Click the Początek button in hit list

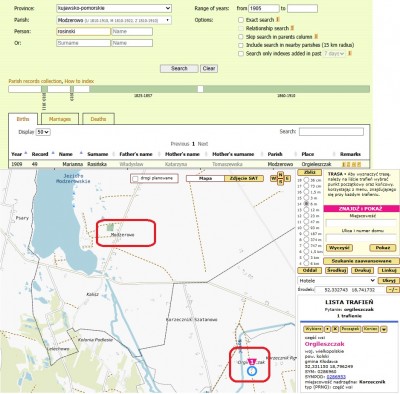click(x=350, y=329)
